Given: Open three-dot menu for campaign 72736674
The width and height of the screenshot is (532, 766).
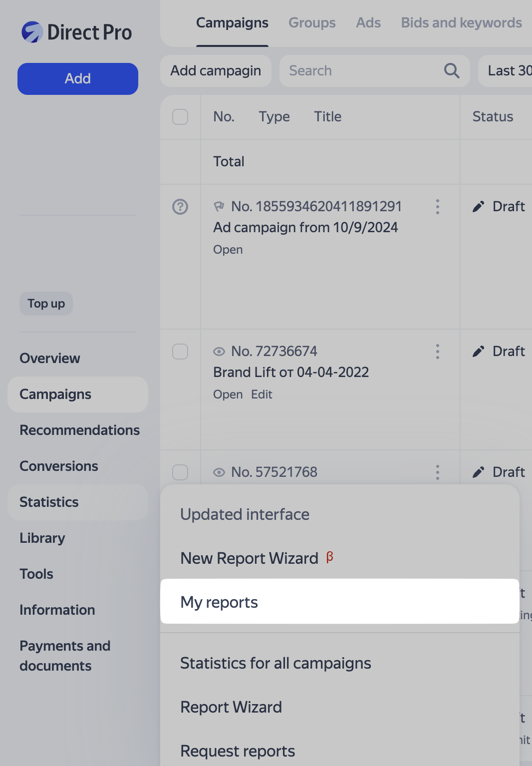Looking at the screenshot, I should (x=437, y=352).
